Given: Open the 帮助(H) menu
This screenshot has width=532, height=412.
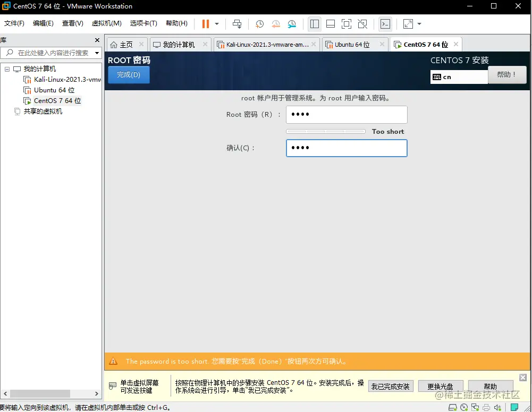Looking at the screenshot, I should click(x=176, y=23).
